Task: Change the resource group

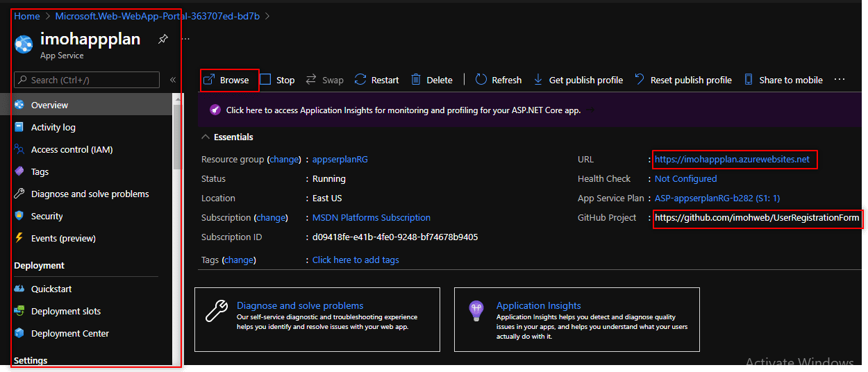Action: pyautogui.click(x=284, y=159)
